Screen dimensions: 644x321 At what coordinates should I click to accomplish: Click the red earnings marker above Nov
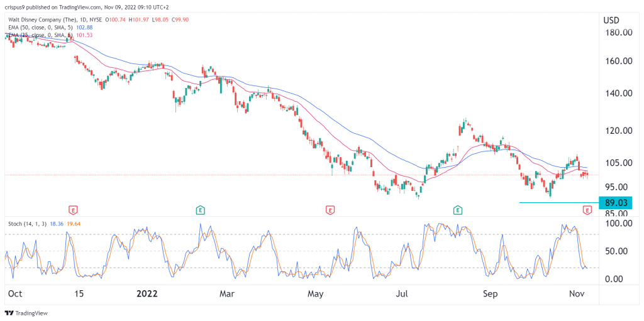587,210
